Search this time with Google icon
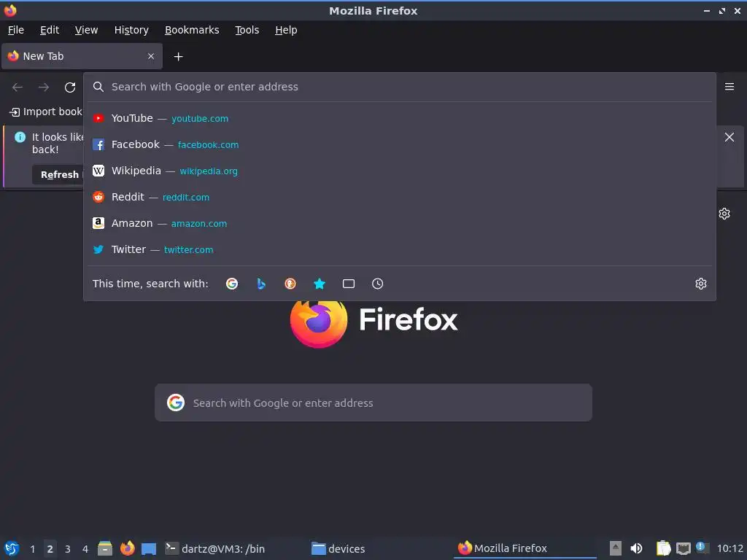The image size is (747, 560). (x=232, y=284)
